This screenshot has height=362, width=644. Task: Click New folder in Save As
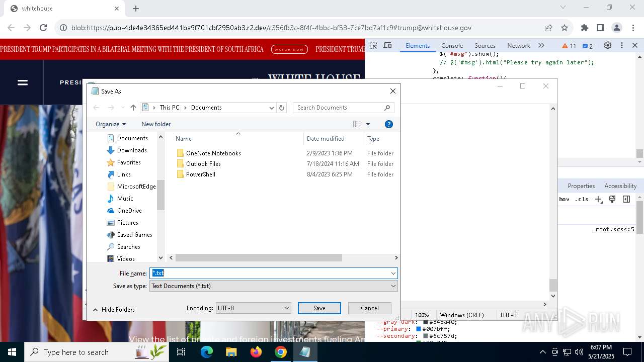click(x=156, y=124)
